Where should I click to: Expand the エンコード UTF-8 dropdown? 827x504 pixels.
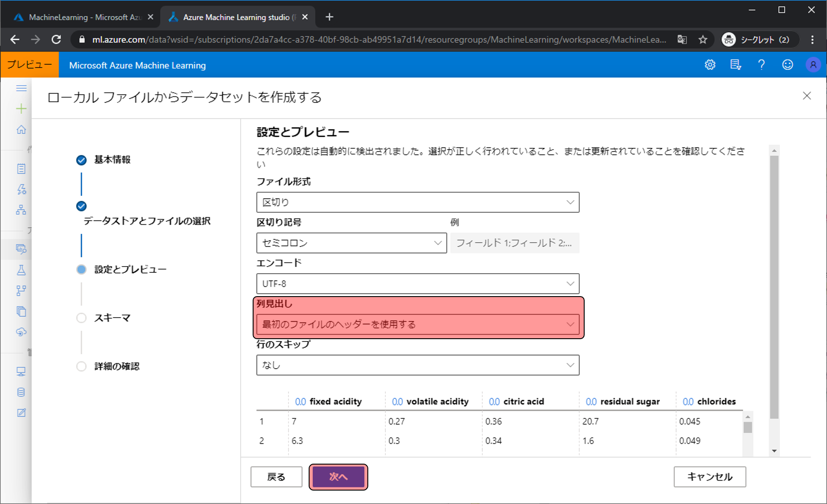point(418,284)
